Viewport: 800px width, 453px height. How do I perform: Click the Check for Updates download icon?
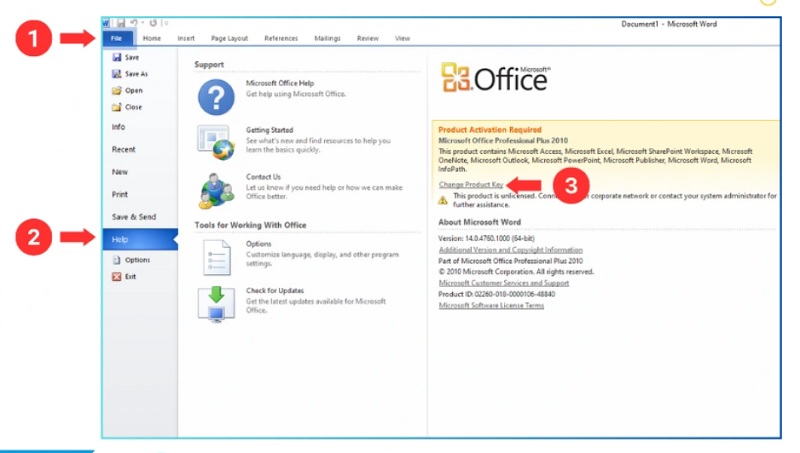pyautogui.click(x=216, y=304)
